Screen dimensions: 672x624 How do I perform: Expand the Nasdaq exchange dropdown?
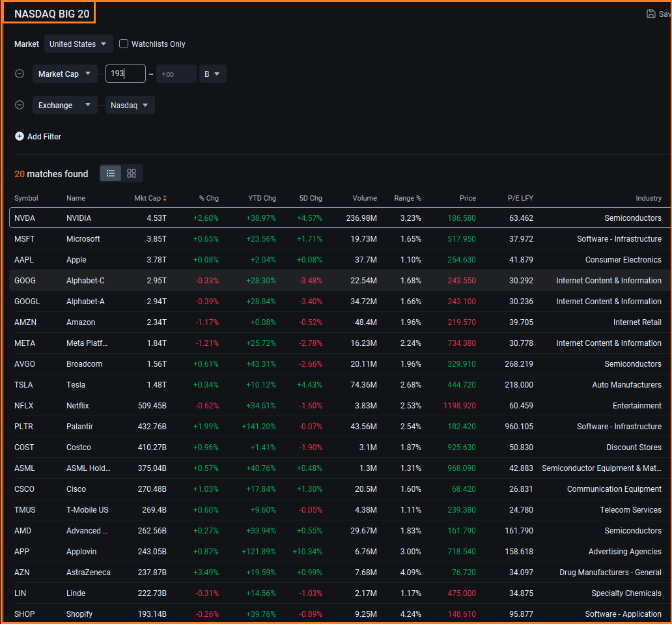(x=130, y=106)
